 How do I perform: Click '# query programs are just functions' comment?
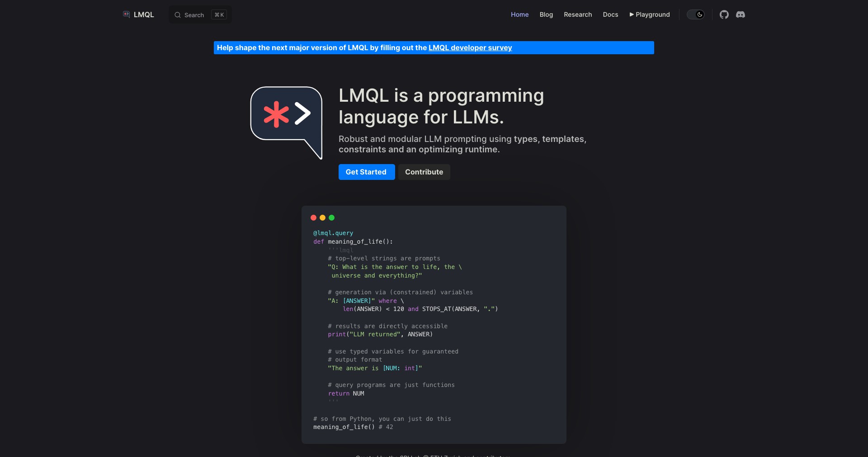(391, 385)
